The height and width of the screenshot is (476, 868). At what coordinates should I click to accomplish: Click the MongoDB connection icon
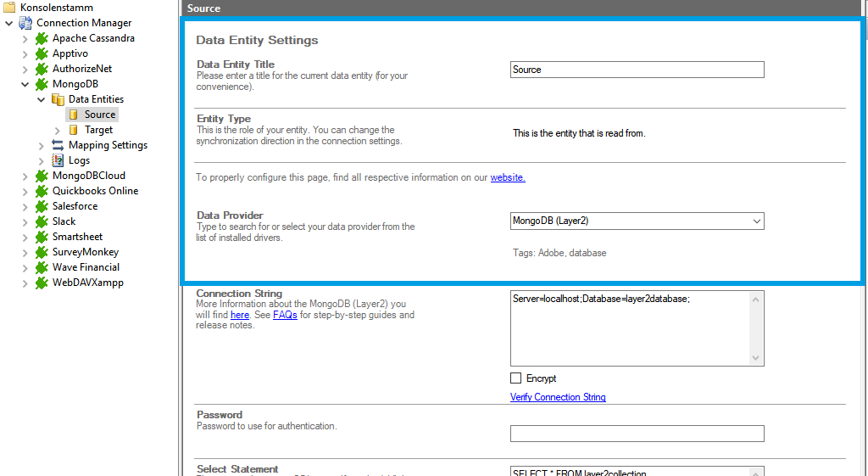tap(42, 84)
